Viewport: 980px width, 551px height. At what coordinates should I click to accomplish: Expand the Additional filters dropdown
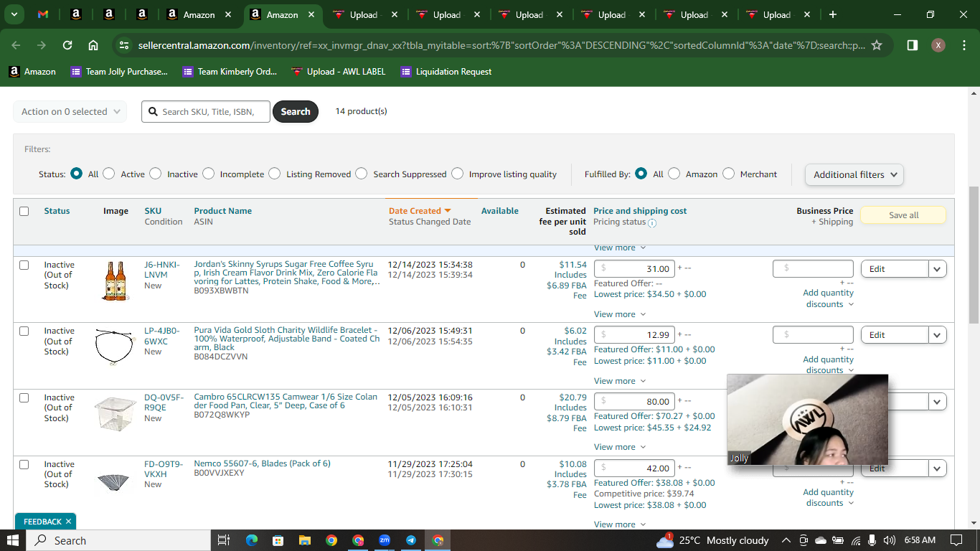pos(854,174)
